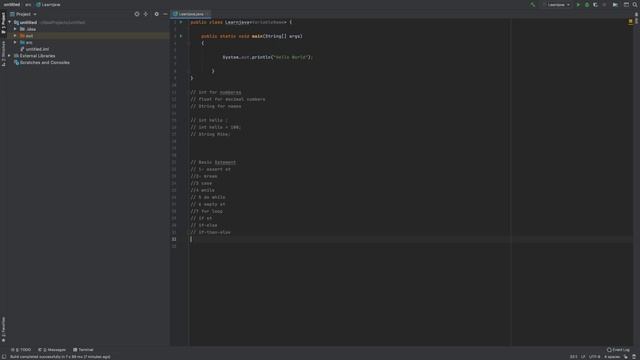Open the Project Structure icon in top toolbar
This screenshot has height=360, width=640.
tap(627, 4)
